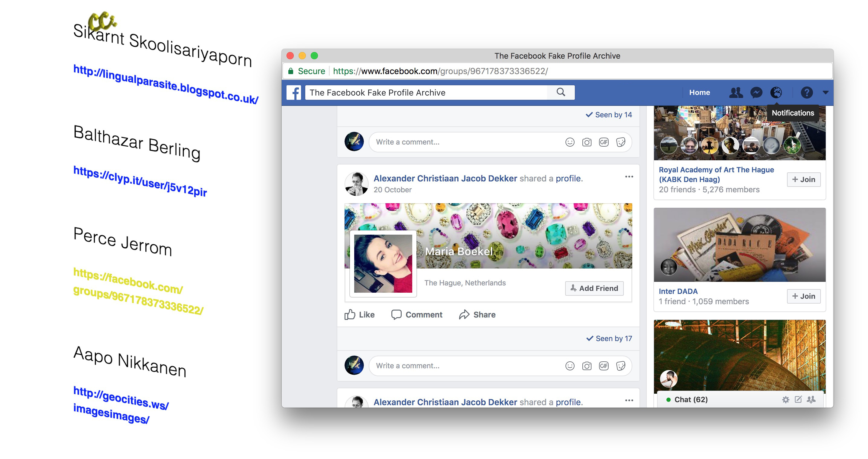Image resolution: width=868 pixels, height=459 pixels.
Task: Click the spinning CC logo
Action: coord(102,21)
